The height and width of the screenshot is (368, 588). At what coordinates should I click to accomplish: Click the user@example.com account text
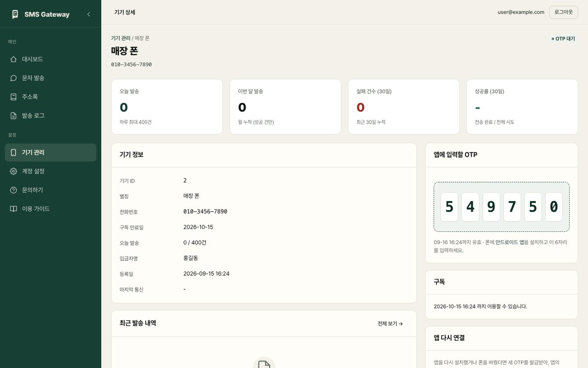coord(521,12)
